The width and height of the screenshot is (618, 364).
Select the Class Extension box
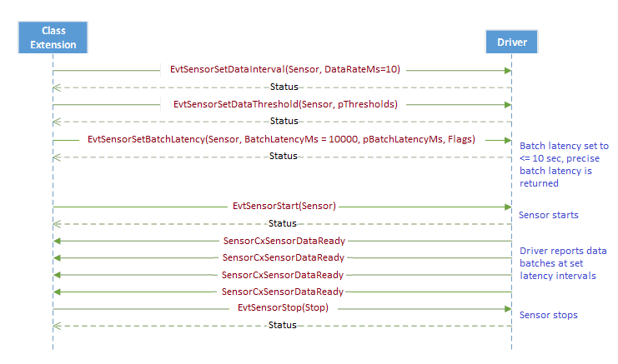[53, 37]
